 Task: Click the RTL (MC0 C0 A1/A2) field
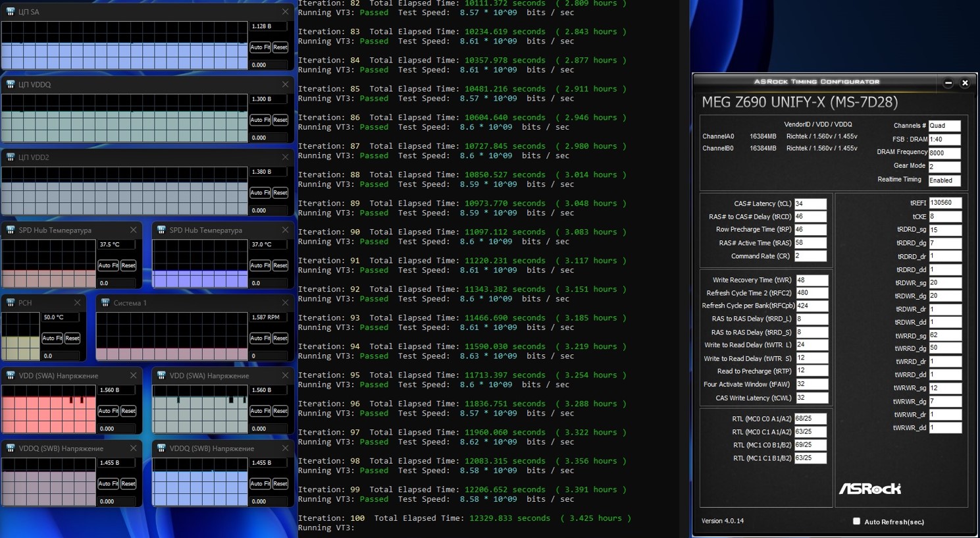810,419
